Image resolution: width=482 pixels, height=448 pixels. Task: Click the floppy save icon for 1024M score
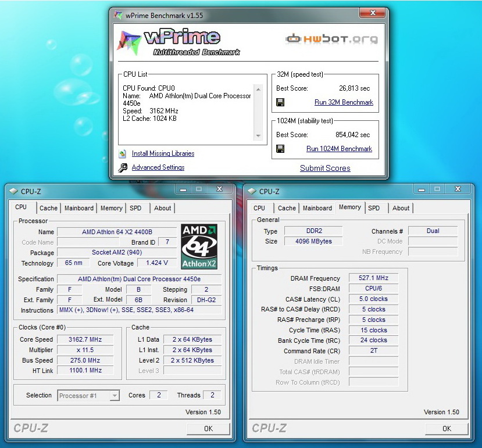[280, 149]
